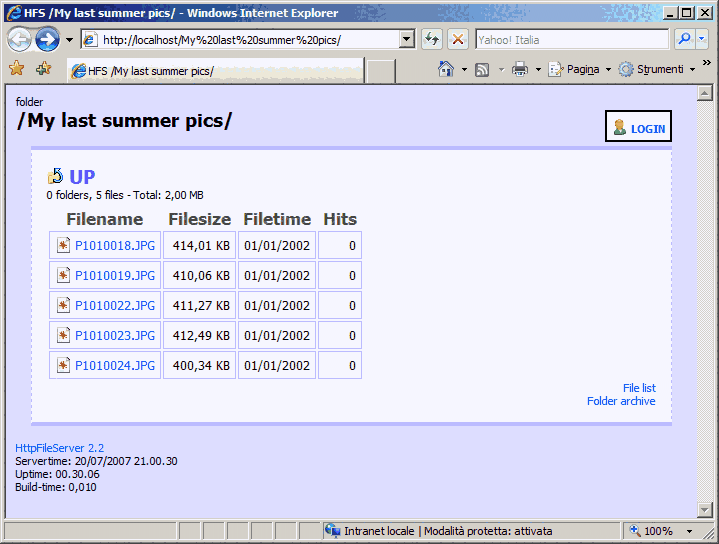719x544 pixels.
Task: Expand the address bar history dropdown
Action: tap(406, 40)
